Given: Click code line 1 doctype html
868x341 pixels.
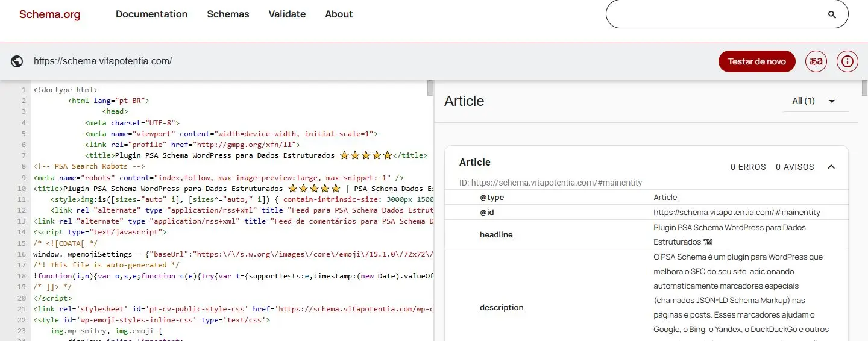Looking at the screenshot, I should pos(65,90).
